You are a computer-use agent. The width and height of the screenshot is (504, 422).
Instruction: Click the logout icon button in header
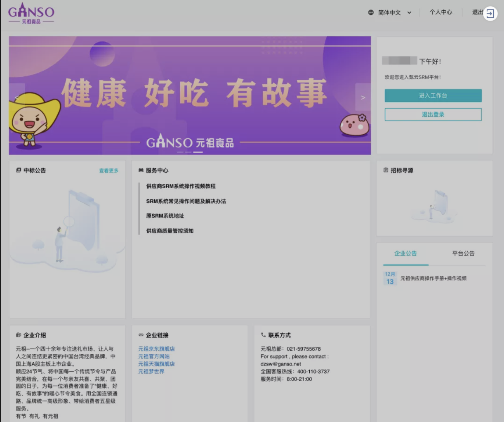pyautogui.click(x=490, y=14)
